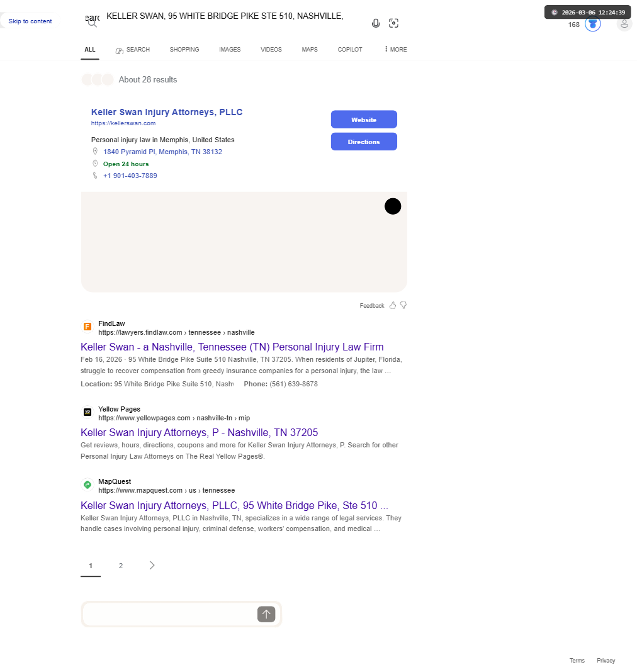Click the Phone: (561) 639-8678 text
This screenshot has width=637, height=672.
click(281, 384)
